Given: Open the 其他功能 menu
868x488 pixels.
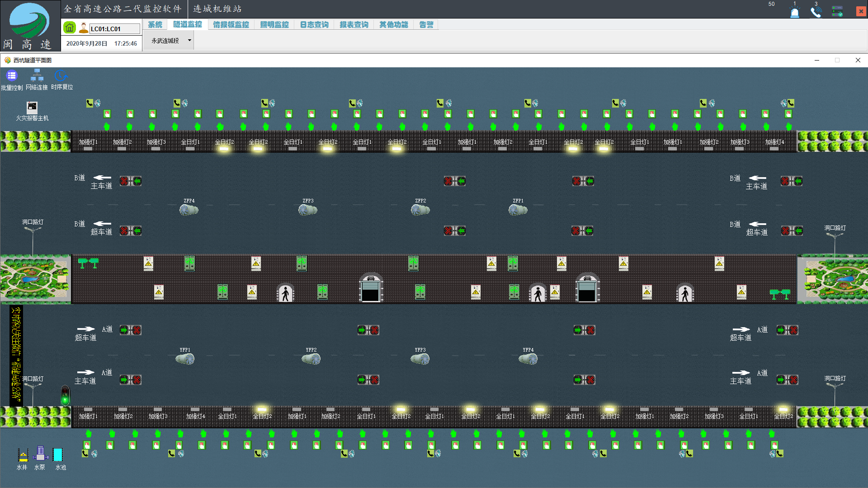Looking at the screenshot, I should (393, 25).
